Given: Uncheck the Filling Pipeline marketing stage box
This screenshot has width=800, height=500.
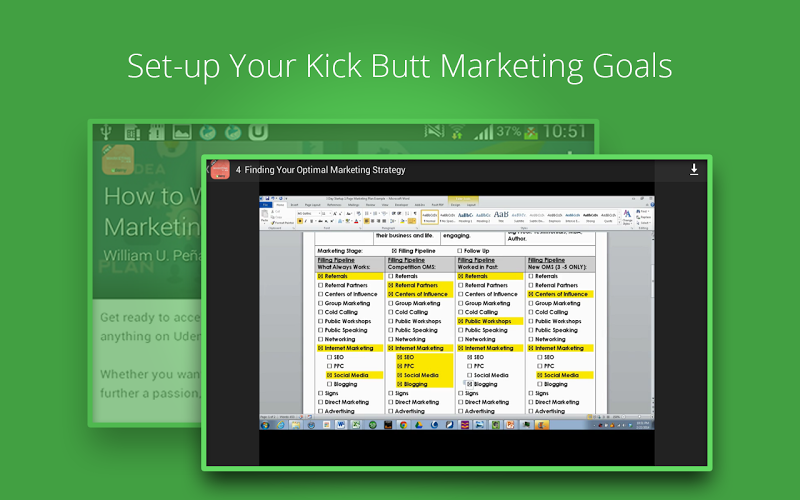Looking at the screenshot, I should tap(394, 251).
